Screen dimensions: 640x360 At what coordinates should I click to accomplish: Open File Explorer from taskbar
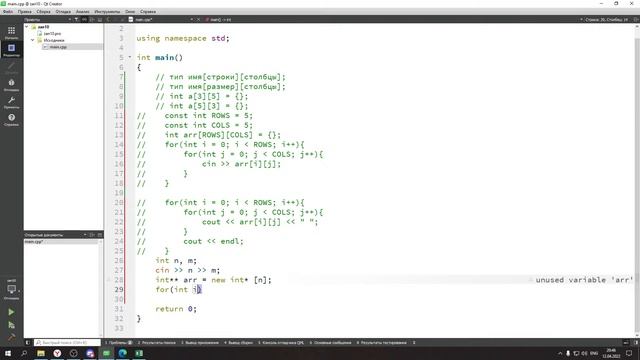[x=41, y=353]
